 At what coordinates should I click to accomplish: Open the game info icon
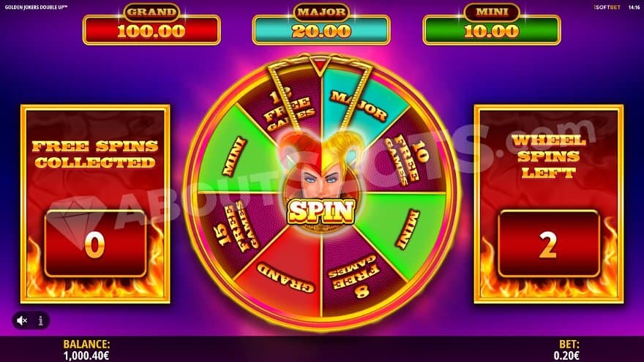[41, 320]
